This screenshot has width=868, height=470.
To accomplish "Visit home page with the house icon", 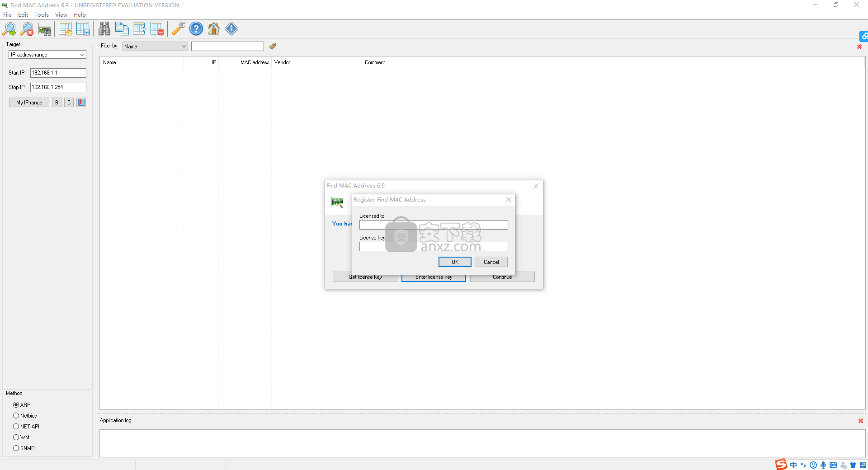I will (214, 29).
